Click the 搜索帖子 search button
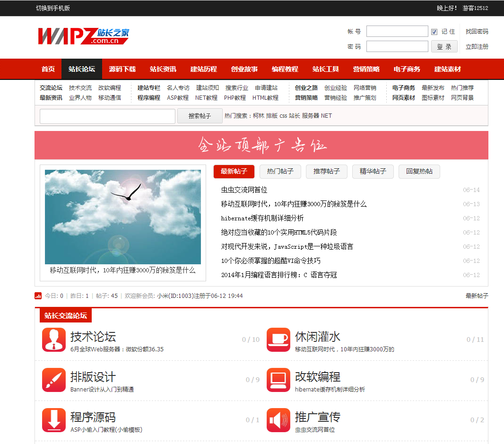 pyautogui.click(x=200, y=116)
